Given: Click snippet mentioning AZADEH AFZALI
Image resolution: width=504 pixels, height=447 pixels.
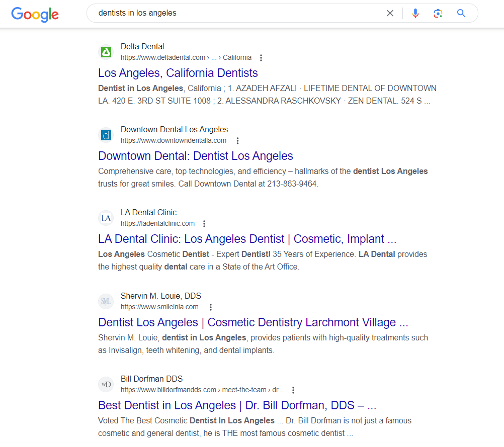Looking at the screenshot, I should pos(268,95).
